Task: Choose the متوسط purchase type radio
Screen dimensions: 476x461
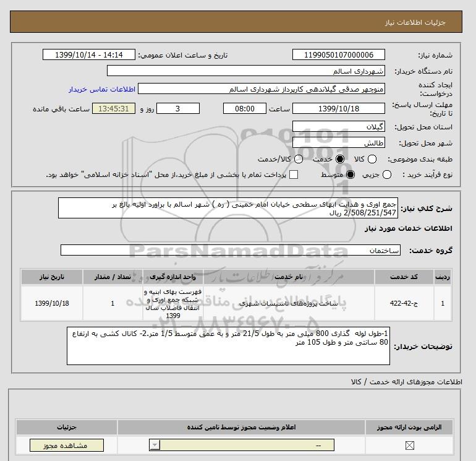Action: point(351,174)
